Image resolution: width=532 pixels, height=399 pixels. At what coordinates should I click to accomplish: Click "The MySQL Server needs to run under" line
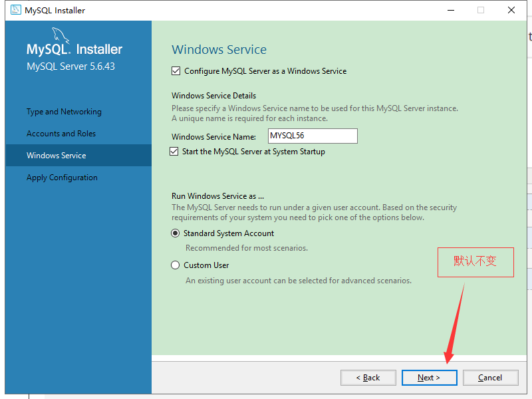(314, 207)
